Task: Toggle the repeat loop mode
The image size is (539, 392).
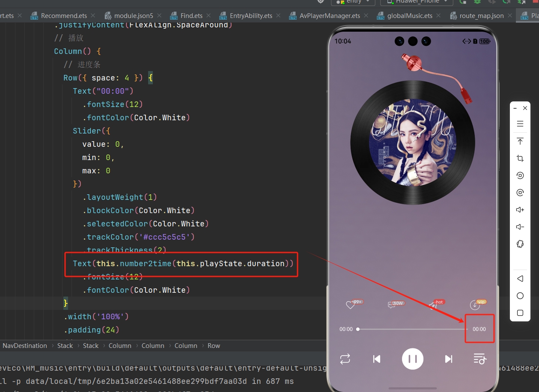Action: click(x=345, y=359)
